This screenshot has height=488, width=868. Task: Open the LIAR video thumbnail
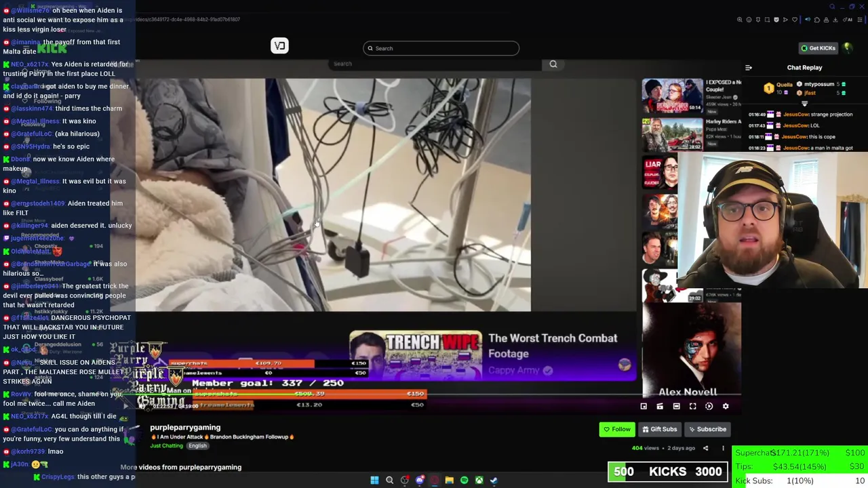tap(660, 173)
